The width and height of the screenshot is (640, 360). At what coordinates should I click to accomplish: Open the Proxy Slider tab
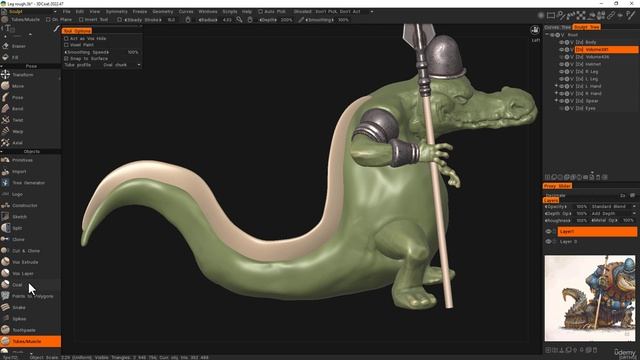pos(557,186)
